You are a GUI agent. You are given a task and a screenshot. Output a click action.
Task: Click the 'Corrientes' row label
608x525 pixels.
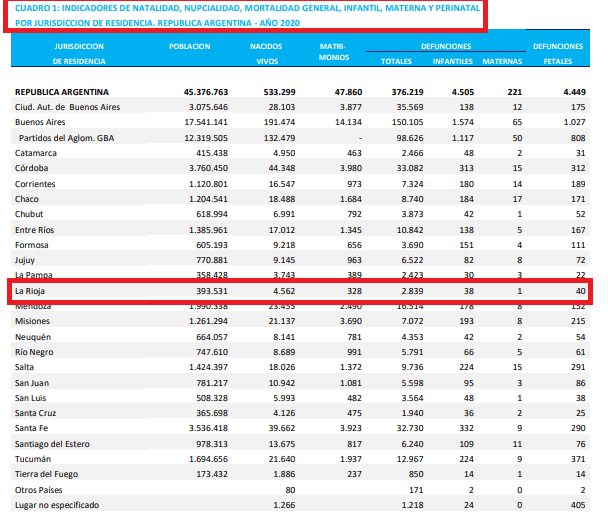(x=35, y=184)
